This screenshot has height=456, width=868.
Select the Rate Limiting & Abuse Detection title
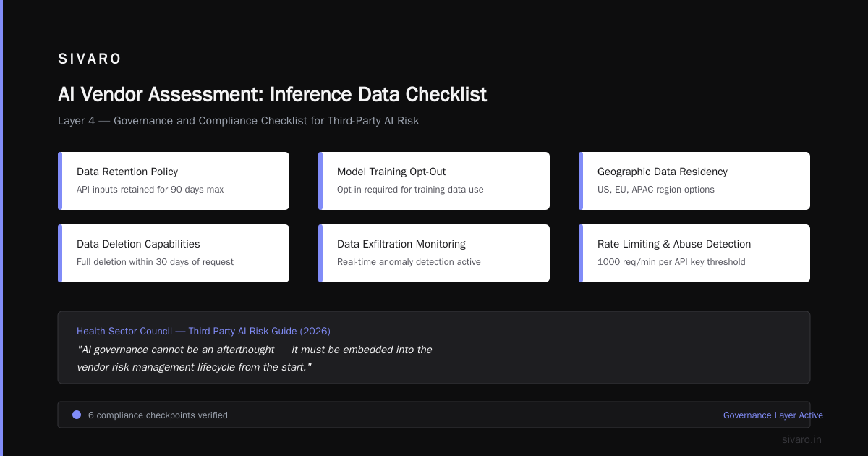(674, 244)
